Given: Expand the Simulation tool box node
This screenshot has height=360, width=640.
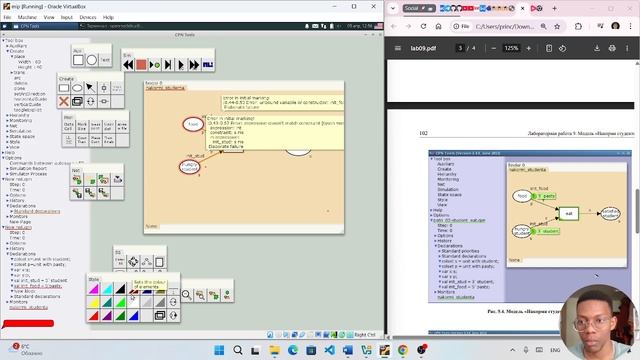Looking at the screenshot, I should coord(7,131).
